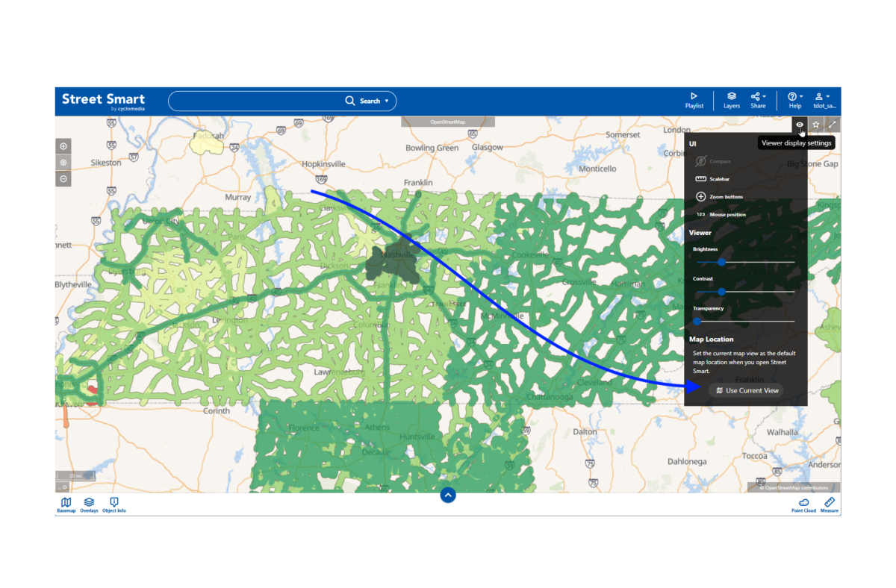Screen dimensions: 896x588
Task: Click the magnifier Search icon
Action: (349, 101)
